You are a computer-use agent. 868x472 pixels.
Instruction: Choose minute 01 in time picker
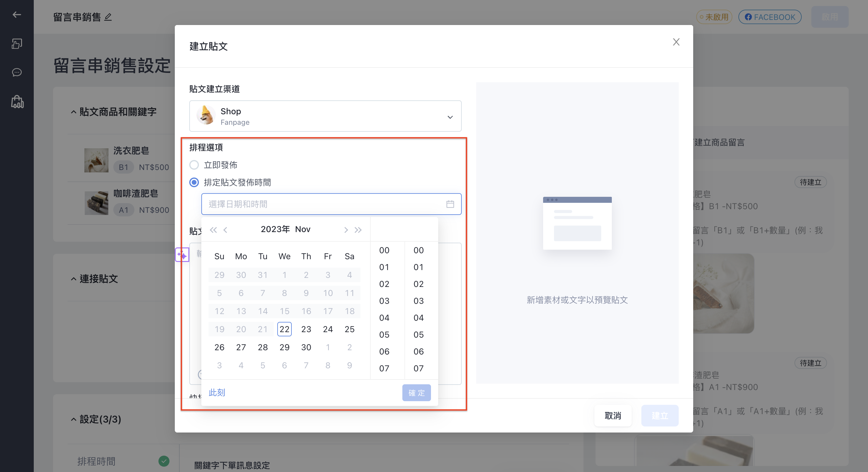[419, 267]
